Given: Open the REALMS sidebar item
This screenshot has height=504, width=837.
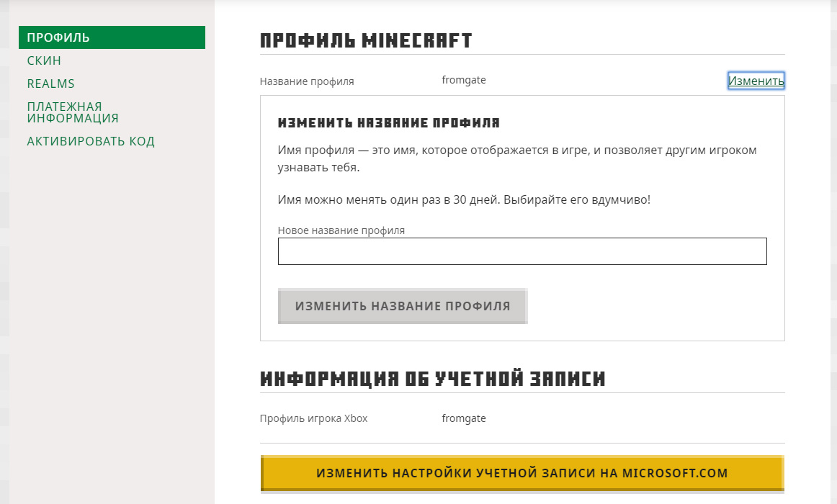Looking at the screenshot, I should pyautogui.click(x=51, y=84).
